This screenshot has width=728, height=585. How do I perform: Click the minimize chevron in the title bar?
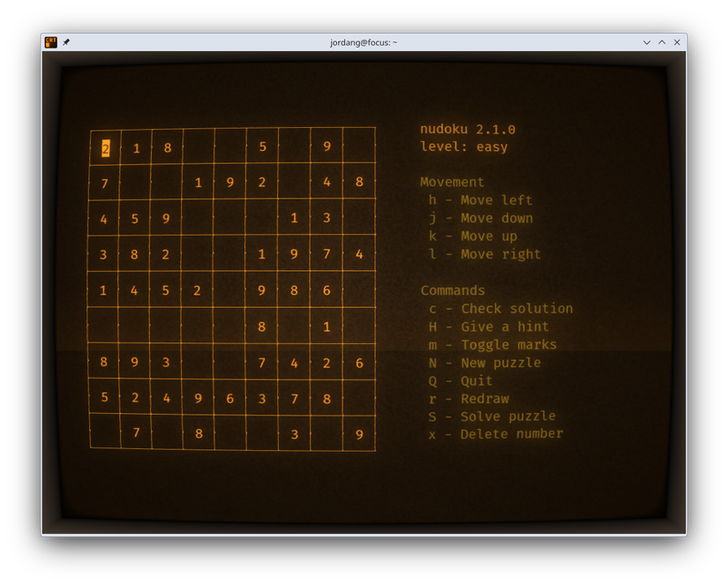tap(647, 41)
